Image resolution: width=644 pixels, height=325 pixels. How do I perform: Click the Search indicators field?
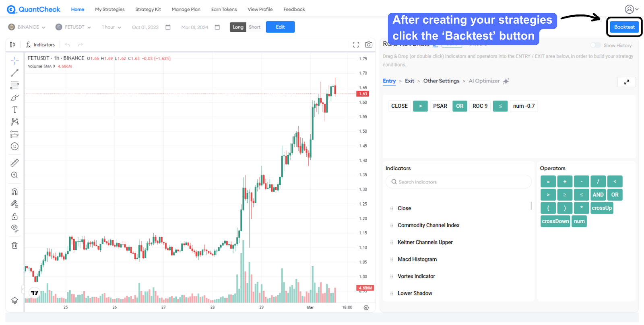pyautogui.click(x=459, y=182)
